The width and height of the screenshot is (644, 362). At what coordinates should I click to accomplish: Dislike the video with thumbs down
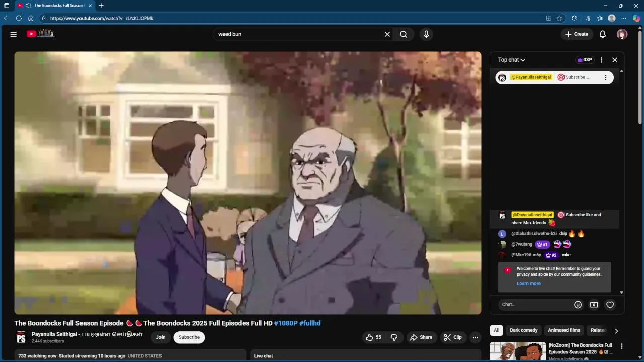coord(394,337)
